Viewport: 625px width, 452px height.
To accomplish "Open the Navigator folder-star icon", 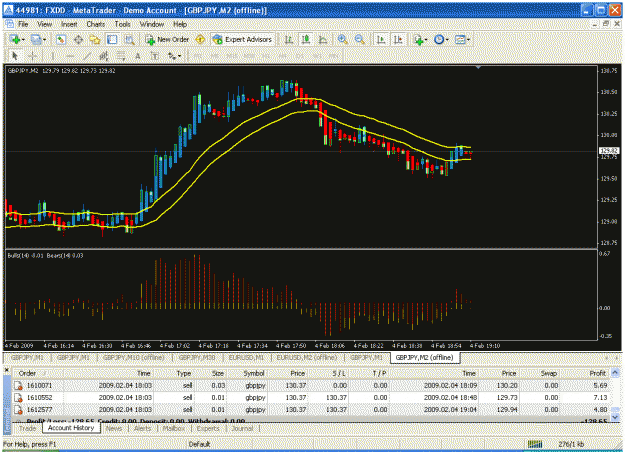I will (x=95, y=39).
